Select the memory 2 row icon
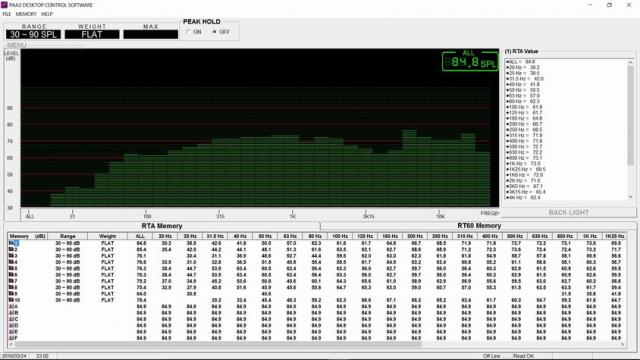The height and width of the screenshot is (360, 640). (11, 249)
